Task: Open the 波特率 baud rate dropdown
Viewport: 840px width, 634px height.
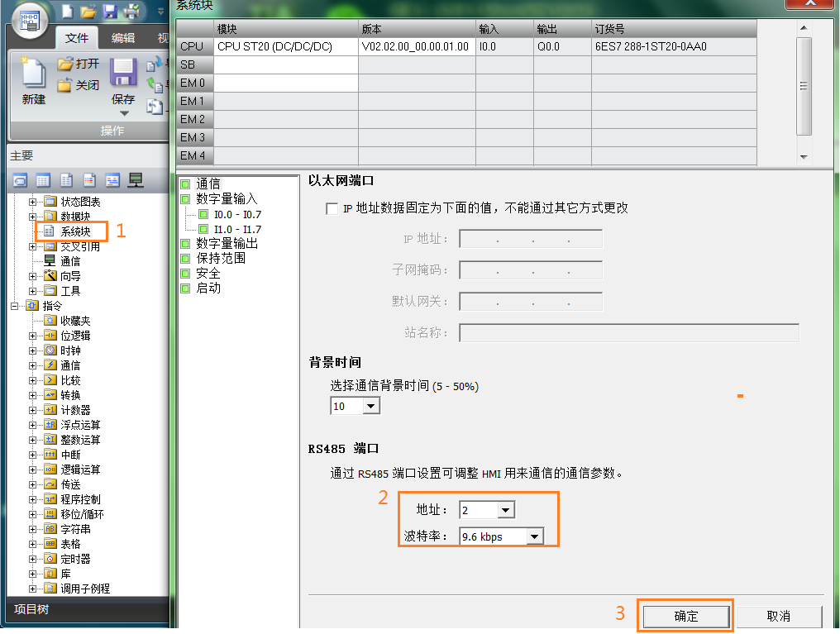Action: click(534, 536)
